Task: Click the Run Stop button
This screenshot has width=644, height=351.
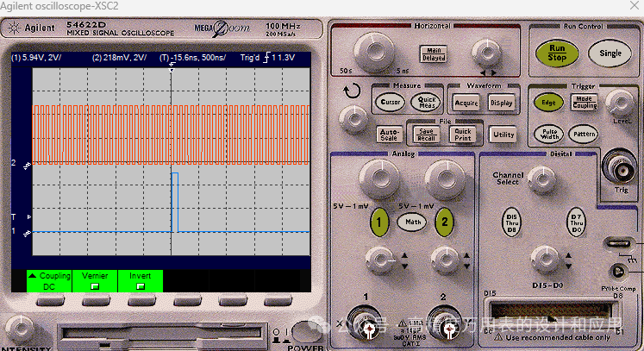Action: click(557, 53)
